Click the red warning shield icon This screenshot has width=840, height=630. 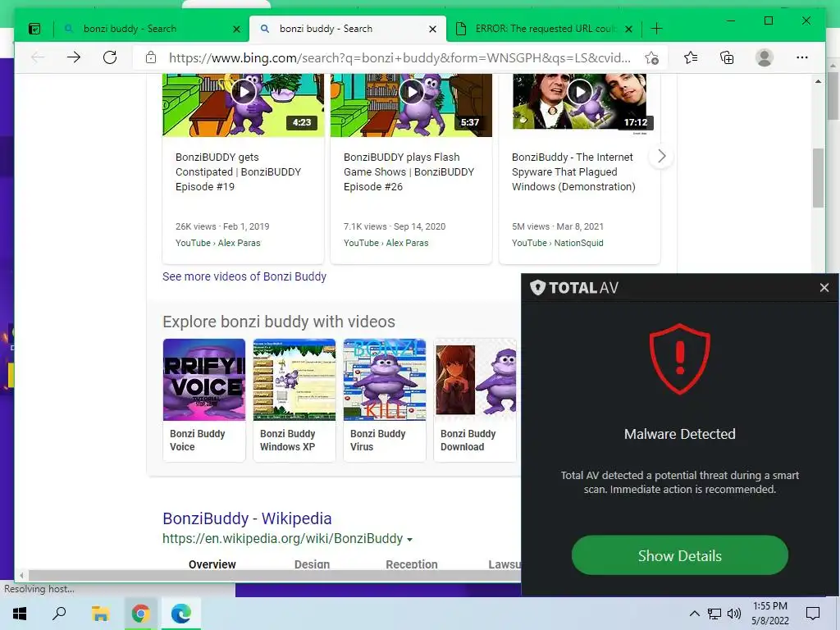pyautogui.click(x=680, y=359)
